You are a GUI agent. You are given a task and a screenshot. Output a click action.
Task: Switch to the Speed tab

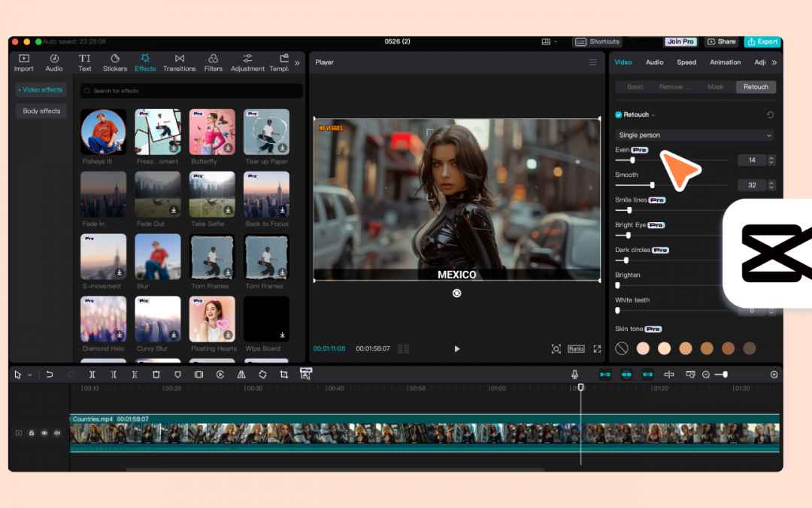tap(686, 62)
